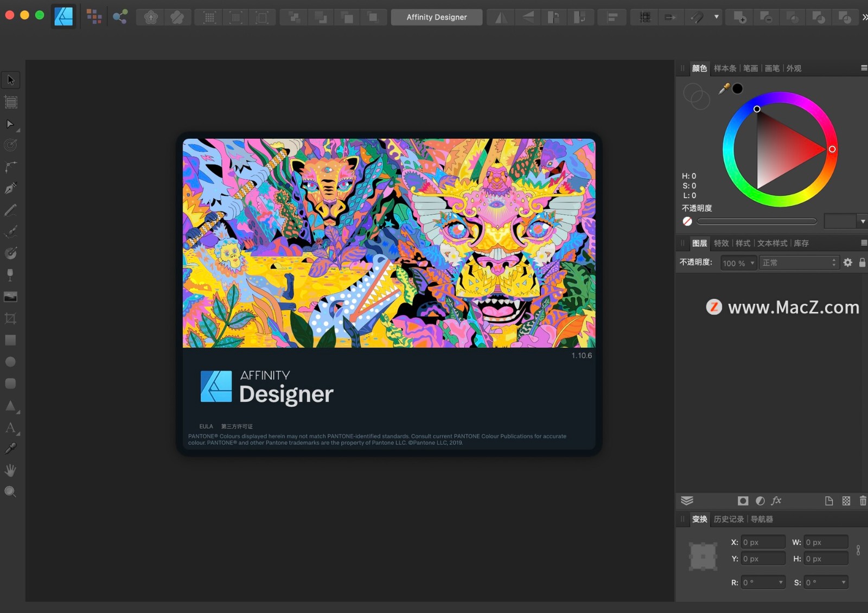Open the blend mode 正常 dropdown
This screenshot has height=613, width=868.
[x=799, y=263]
